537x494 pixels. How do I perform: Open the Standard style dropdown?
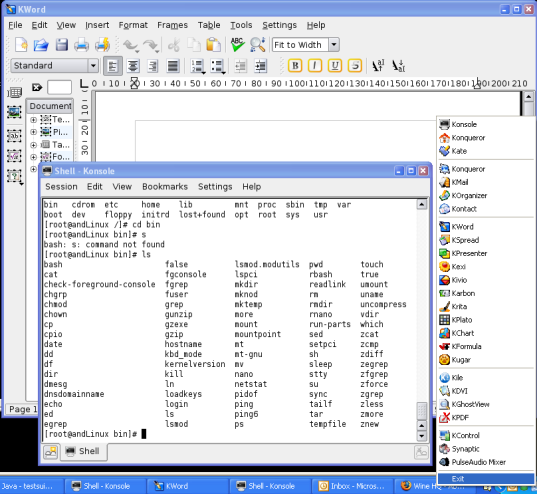tap(93, 66)
